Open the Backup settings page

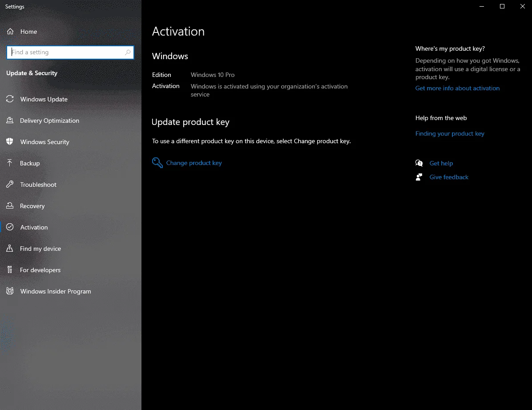(x=71, y=163)
